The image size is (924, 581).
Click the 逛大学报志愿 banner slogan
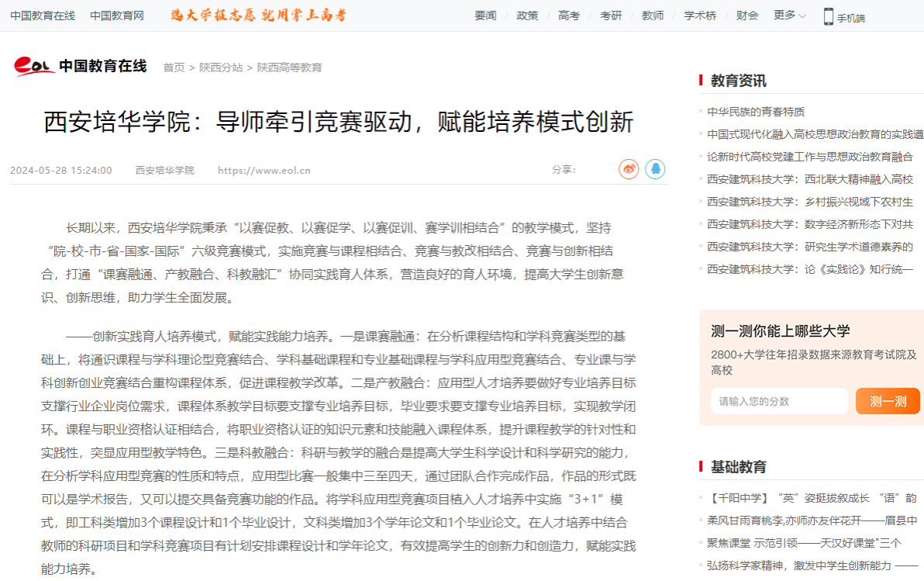coord(259,16)
